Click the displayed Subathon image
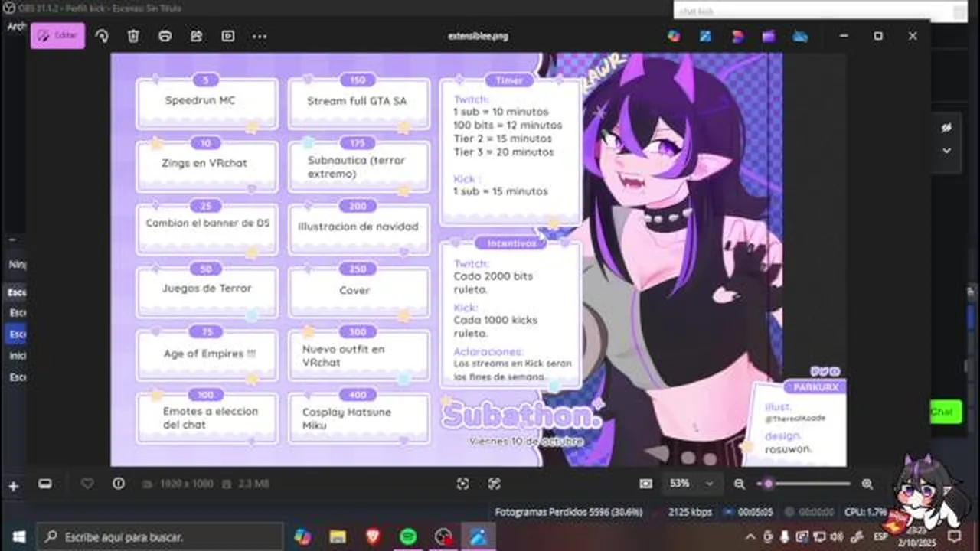This screenshot has width=980, height=551. click(x=479, y=259)
